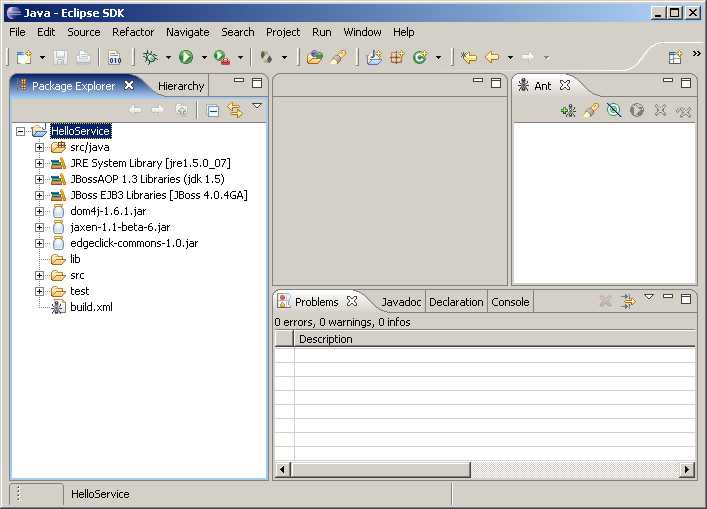Click the Print toolbar icon
Screen dimensions: 707x509
(83, 57)
